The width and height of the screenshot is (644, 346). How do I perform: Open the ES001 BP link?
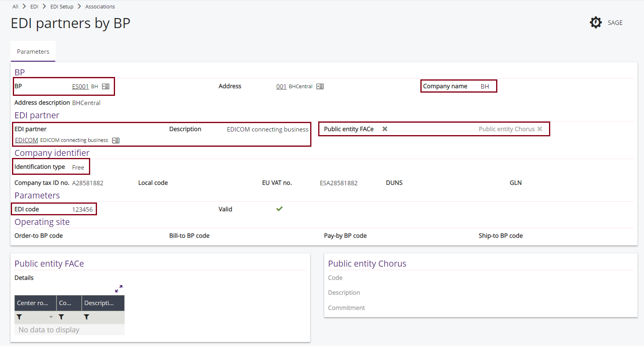click(80, 87)
